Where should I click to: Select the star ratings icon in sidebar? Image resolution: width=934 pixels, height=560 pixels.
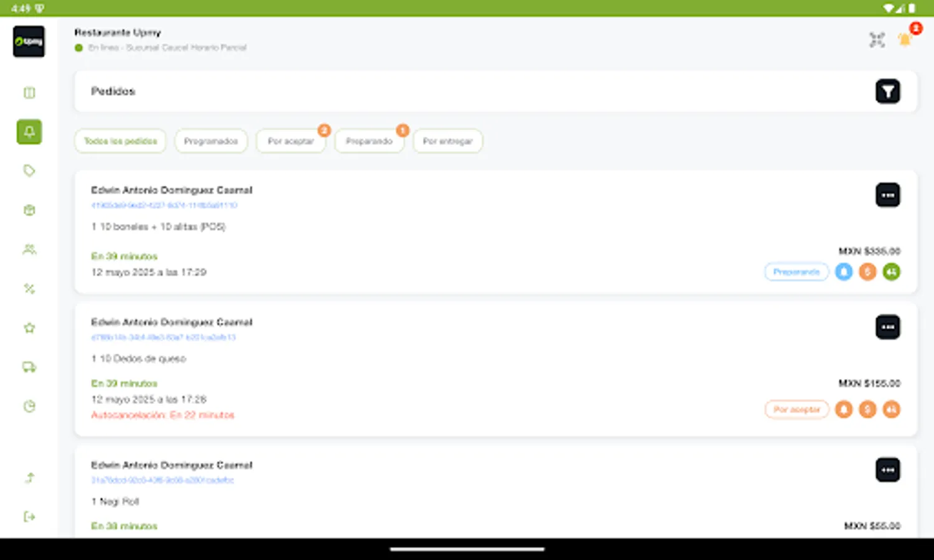29,328
